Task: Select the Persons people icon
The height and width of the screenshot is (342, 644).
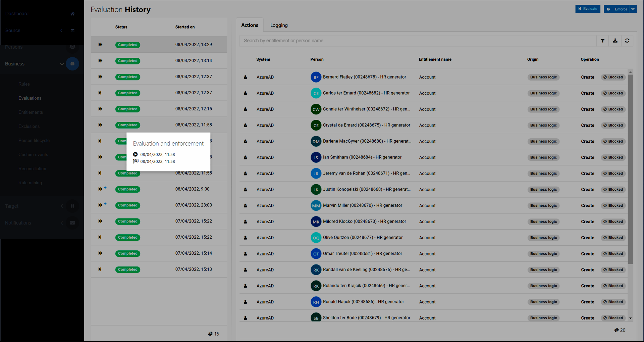Action: (x=72, y=47)
